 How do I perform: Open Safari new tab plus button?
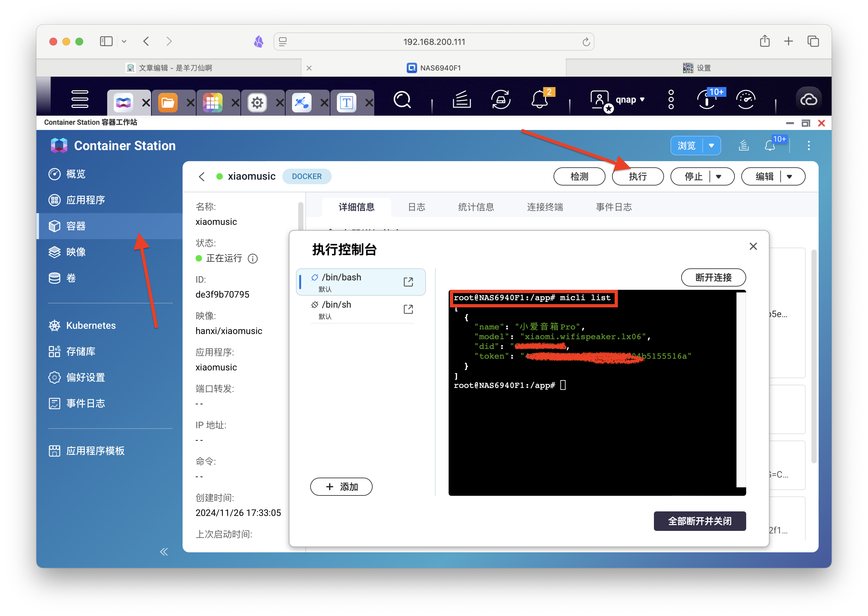click(788, 41)
